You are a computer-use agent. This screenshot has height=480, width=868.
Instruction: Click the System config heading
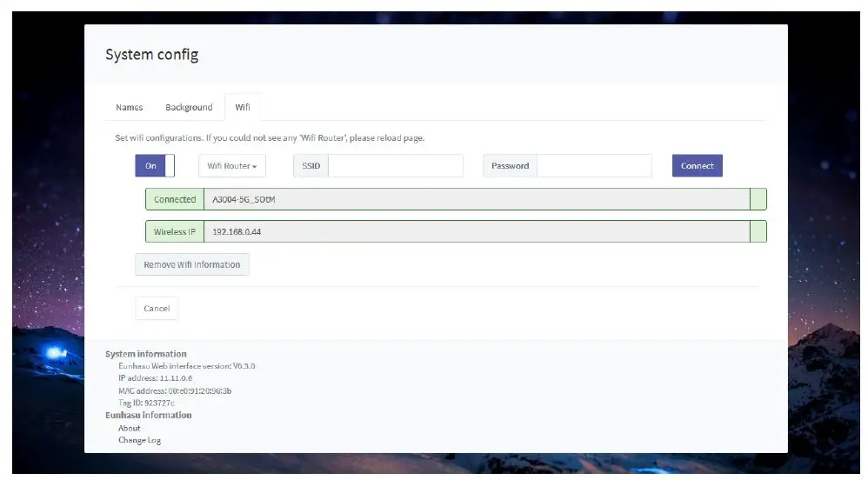tap(151, 55)
